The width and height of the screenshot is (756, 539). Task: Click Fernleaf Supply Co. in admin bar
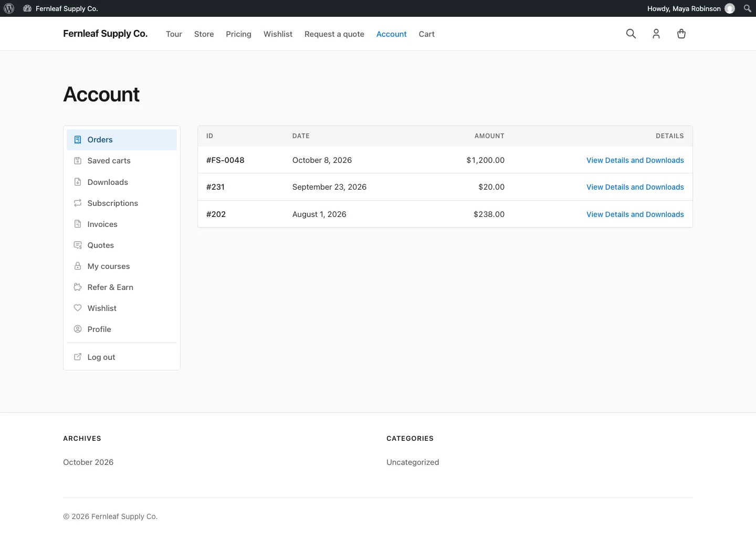point(67,8)
